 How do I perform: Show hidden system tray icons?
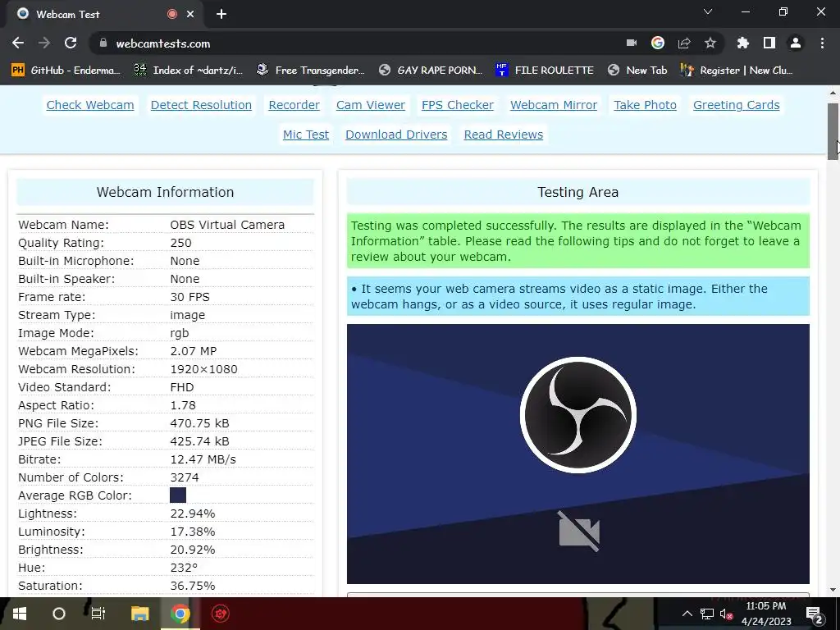[687, 614]
